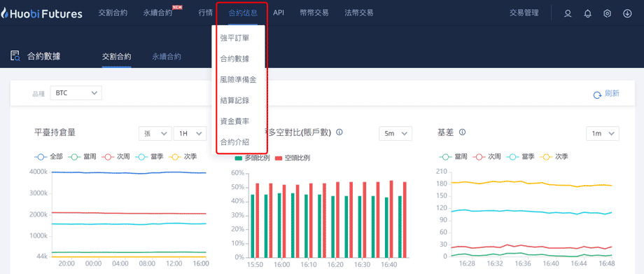Open the 1H interval dropdown
This screenshot has width=644, height=274.
click(190, 133)
